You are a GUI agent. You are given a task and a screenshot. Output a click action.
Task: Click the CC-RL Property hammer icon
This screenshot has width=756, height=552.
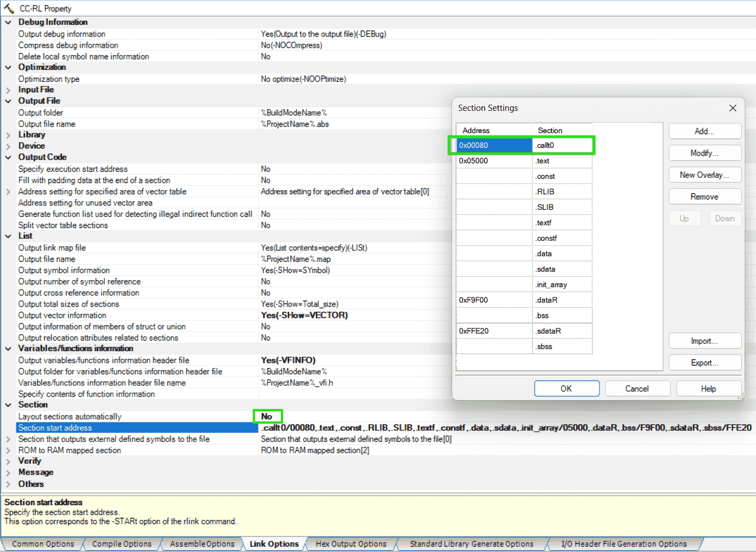[x=9, y=8]
